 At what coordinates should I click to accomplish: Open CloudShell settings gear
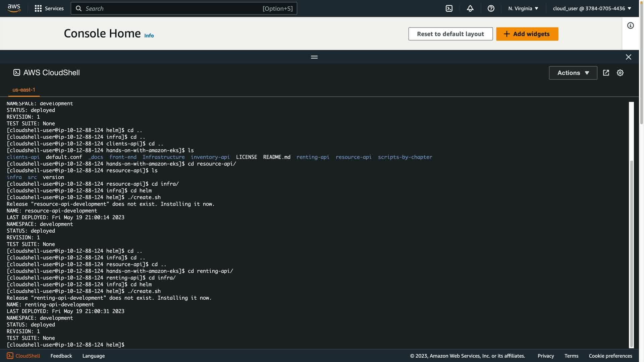click(x=620, y=73)
